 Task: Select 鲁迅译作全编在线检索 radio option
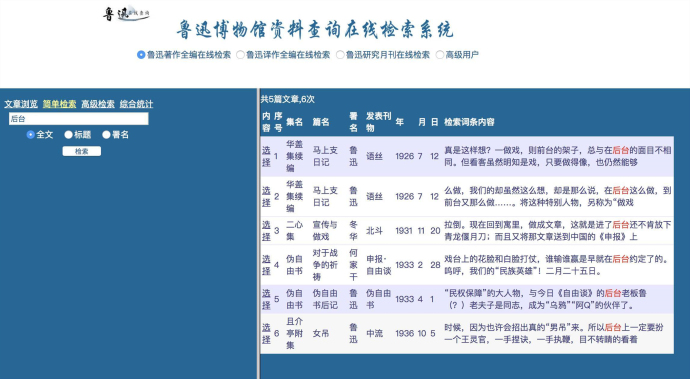point(240,55)
